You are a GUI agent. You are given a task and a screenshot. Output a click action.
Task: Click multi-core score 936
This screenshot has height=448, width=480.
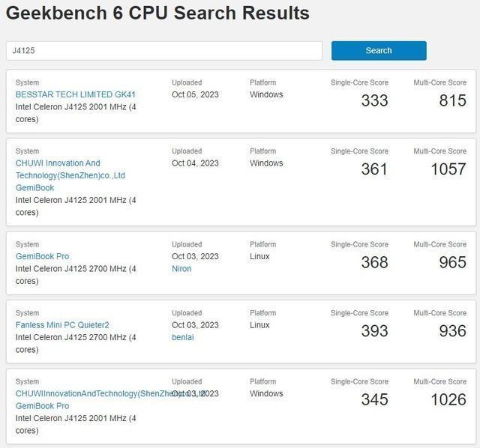click(x=452, y=330)
